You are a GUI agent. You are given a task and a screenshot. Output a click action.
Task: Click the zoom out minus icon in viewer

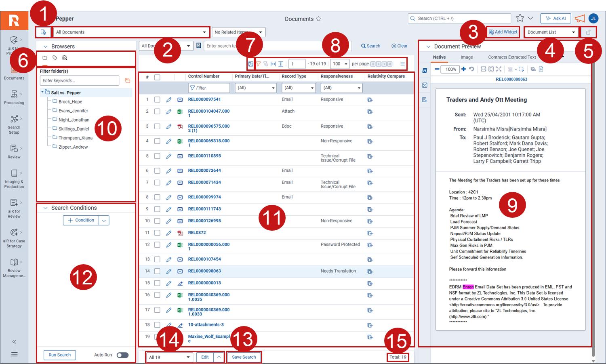coord(437,69)
